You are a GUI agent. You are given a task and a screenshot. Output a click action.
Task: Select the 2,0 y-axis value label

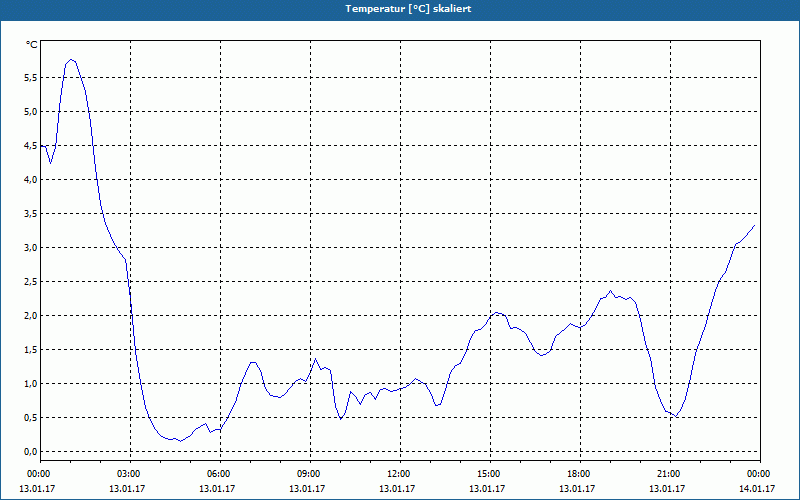click(x=30, y=315)
